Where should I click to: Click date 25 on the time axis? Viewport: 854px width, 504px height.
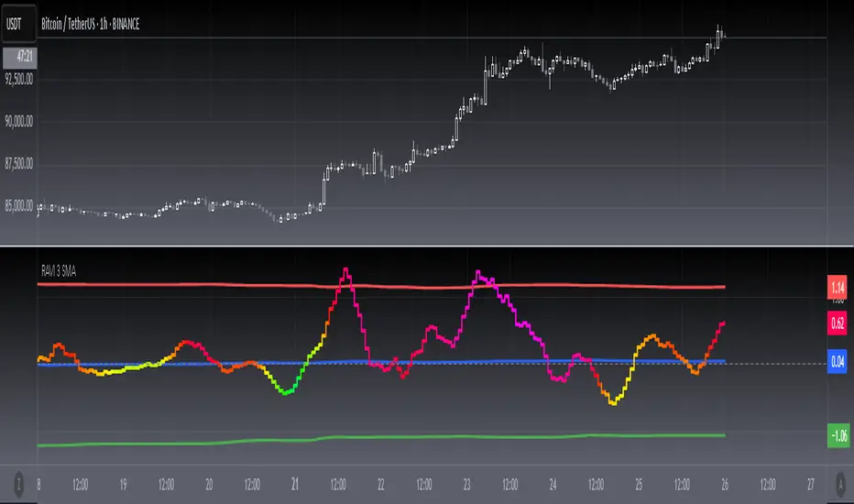639,485
